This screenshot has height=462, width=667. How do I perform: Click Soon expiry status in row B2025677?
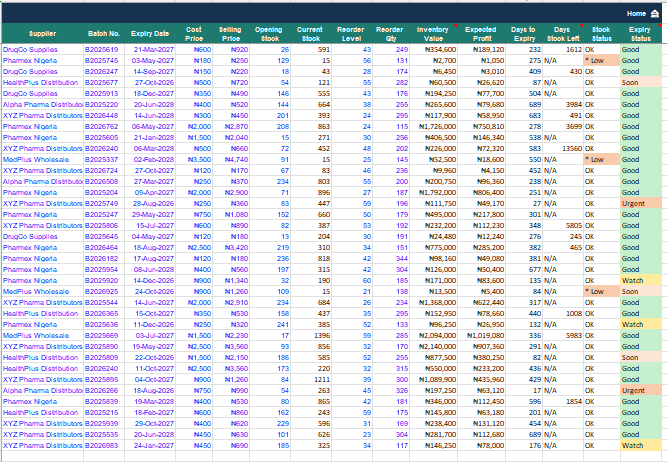coord(640,83)
